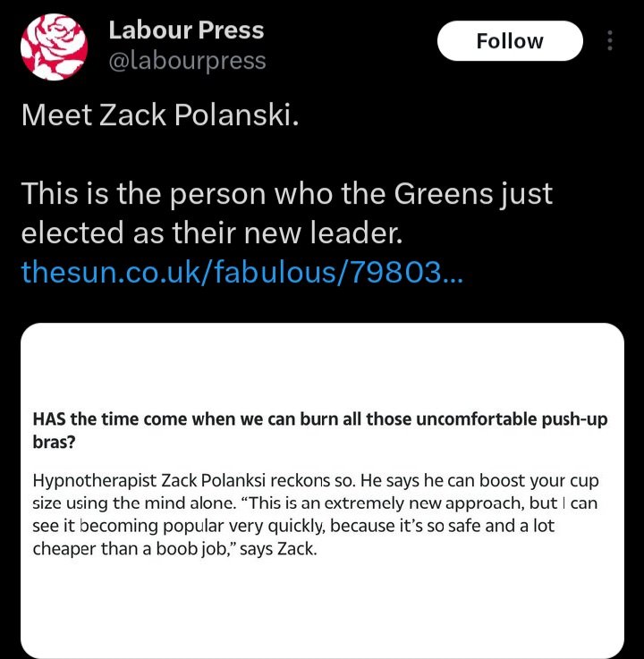Select the 'Meet Zack Polanski.' tweet line
Screen dimensions: 644x659
pyautogui.click(x=160, y=114)
